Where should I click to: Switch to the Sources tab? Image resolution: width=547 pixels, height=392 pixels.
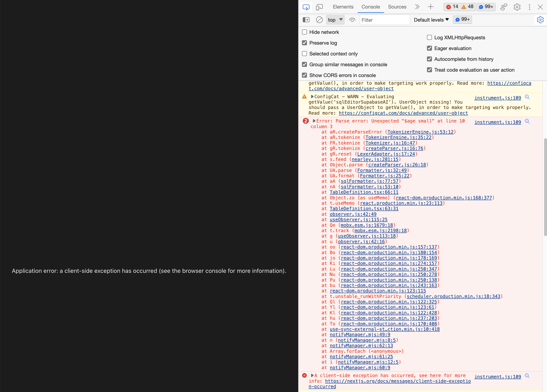pos(397,7)
